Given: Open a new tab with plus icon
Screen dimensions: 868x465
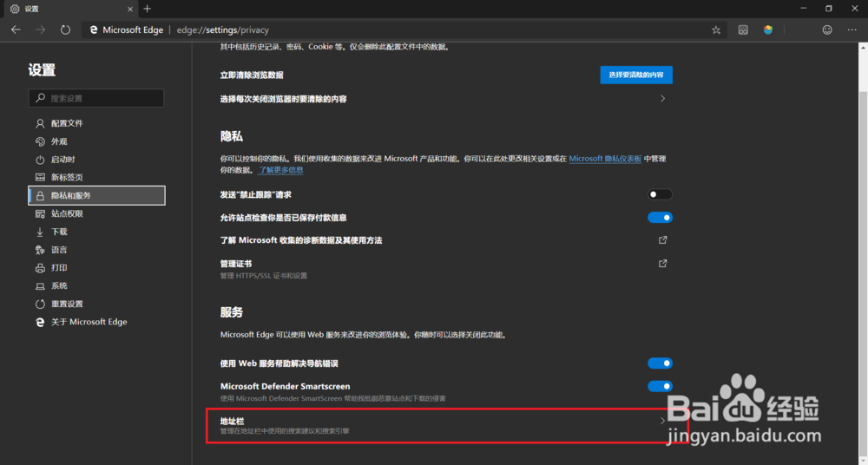Looking at the screenshot, I should [148, 9].
